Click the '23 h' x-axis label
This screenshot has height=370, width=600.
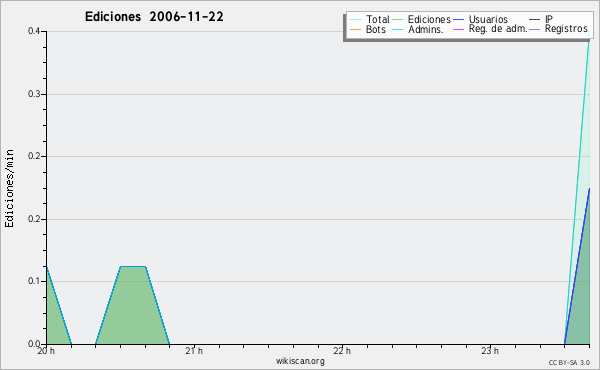point(490,351)
